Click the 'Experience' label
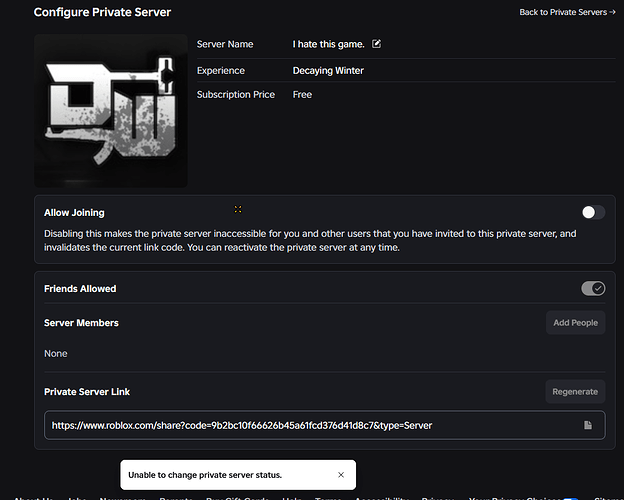The width and height of the screenshot is (624, 500). pyautogui.click(x=221, y=71)
